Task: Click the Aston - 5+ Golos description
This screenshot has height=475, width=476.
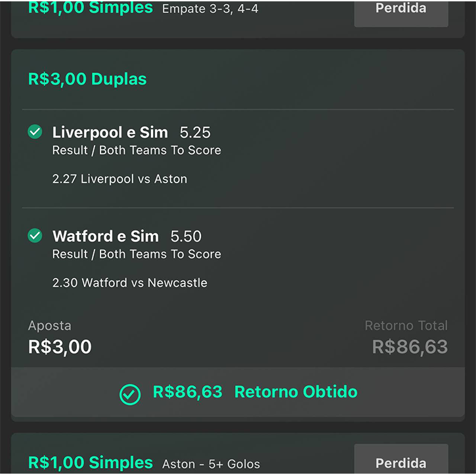Action: tap(211, 464)
